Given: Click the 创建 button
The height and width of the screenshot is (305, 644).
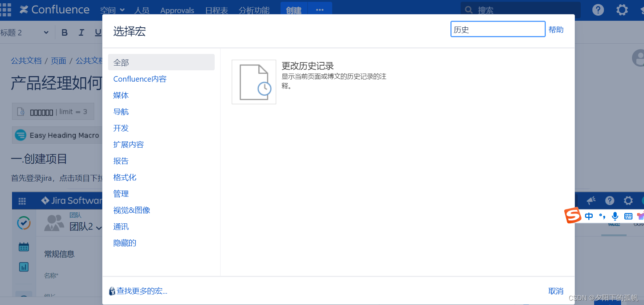Looking at the screenshot, I should pyautogui.click(x=294, y=10).
